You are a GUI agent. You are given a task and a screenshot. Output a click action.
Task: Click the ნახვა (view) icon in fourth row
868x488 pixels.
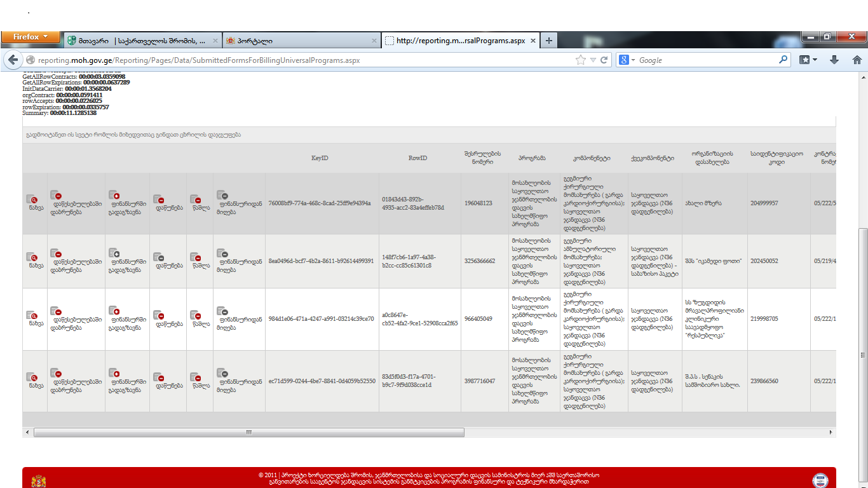coord(31,377)
